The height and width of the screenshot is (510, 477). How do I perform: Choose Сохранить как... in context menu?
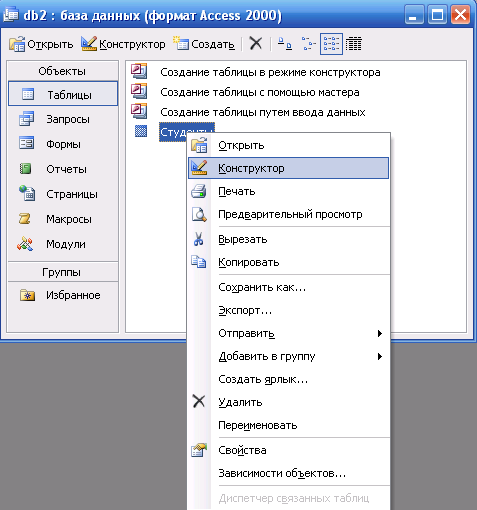289,287
